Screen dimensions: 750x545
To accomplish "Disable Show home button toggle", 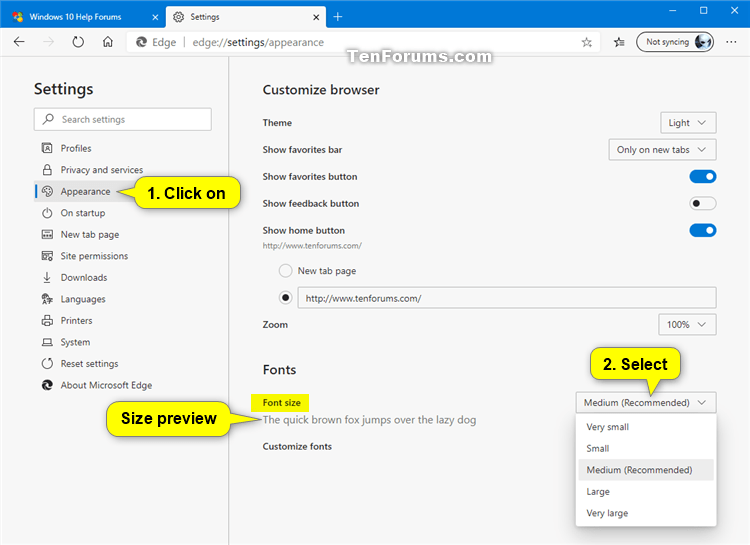I will 703,230.
